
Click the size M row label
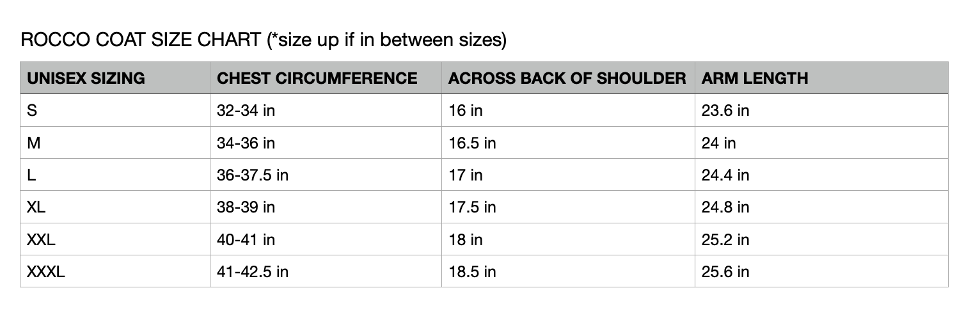(x=34, y=143)
